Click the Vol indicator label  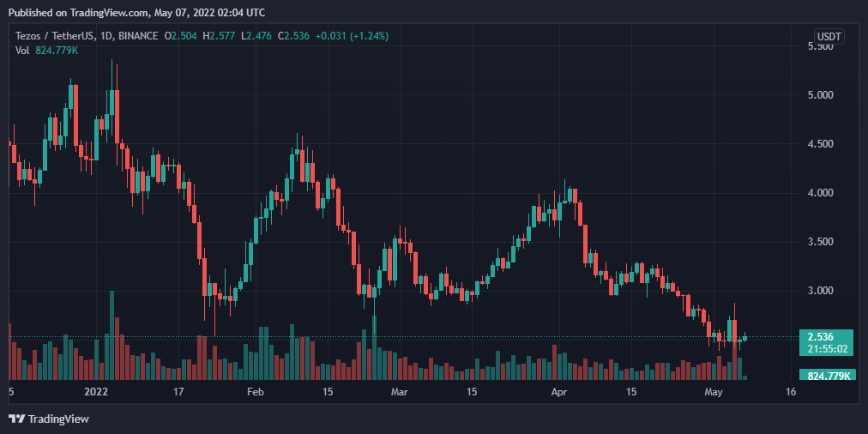(23, 51)
